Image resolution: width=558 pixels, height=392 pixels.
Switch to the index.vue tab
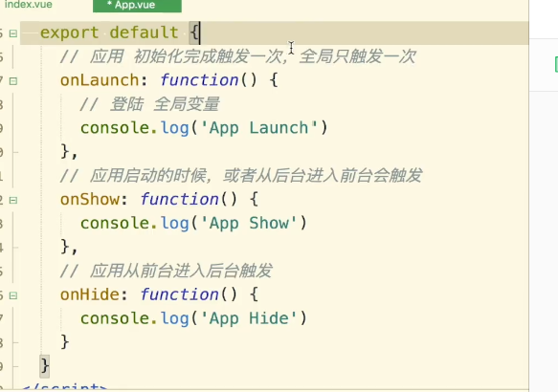28,5
